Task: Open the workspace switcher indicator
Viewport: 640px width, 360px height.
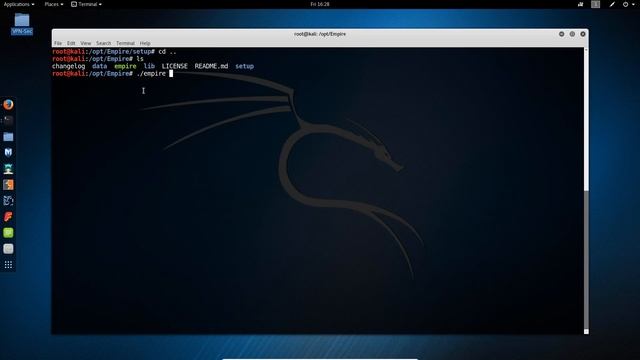Action: 596,4
